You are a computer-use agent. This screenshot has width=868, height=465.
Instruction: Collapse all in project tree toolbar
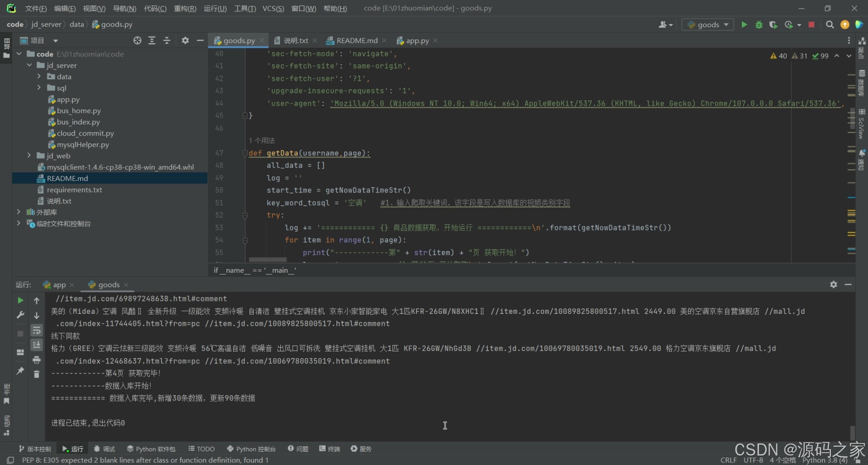pyautogui.click(x=167, y=40)
